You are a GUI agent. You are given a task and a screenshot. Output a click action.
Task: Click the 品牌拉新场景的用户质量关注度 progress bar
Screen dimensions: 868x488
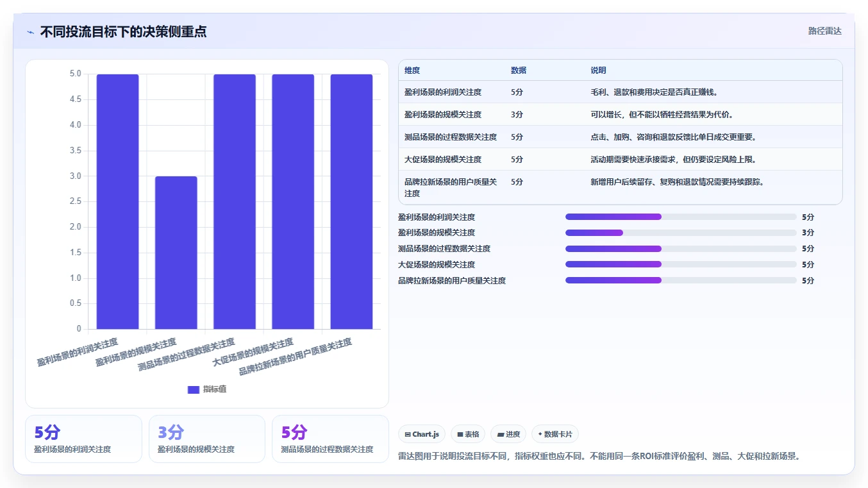tap(681, 280)
